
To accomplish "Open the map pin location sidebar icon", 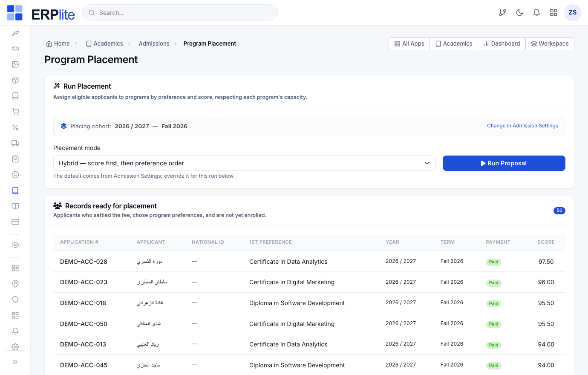I will 15,284.
